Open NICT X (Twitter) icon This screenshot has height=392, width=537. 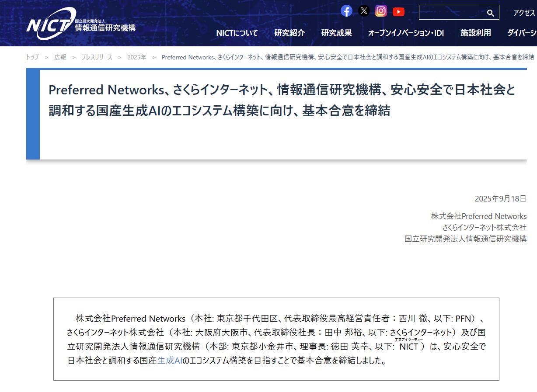(364, 11)
